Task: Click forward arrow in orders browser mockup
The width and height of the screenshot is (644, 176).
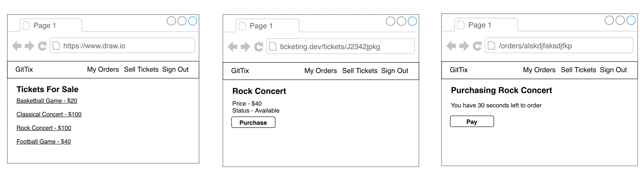Action: 464,46
